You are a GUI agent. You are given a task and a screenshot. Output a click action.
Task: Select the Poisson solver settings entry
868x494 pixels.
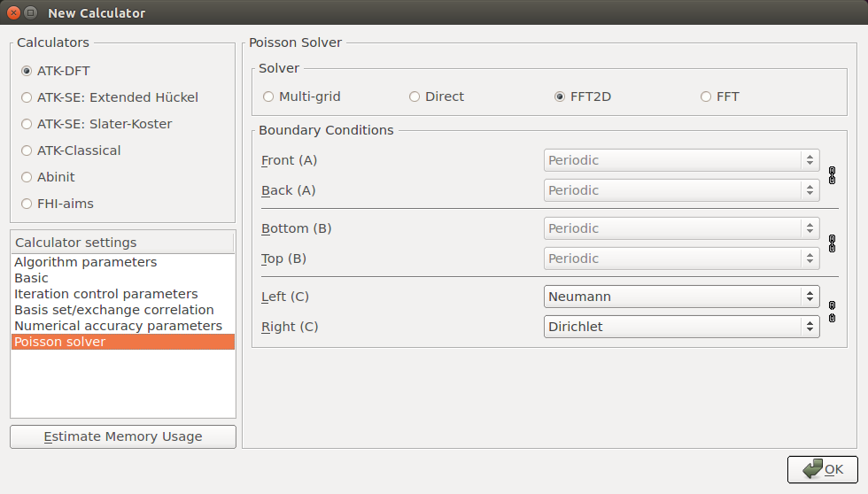(x=123, y=342)
